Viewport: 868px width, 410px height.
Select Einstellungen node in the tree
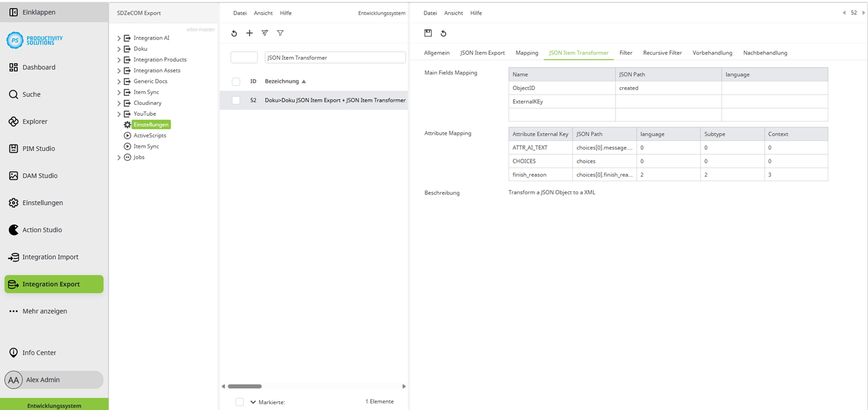click(151, 124)
